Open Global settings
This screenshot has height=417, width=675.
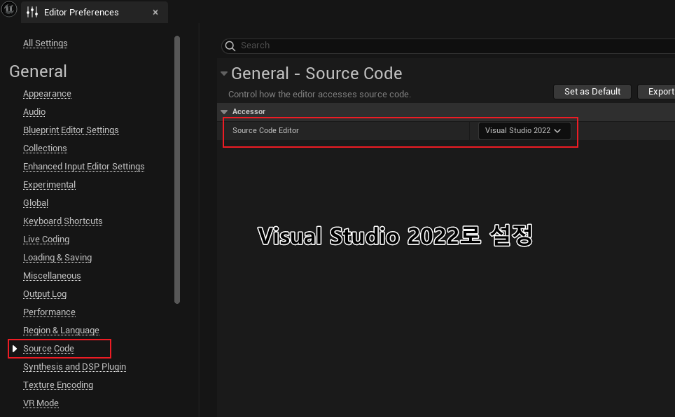tap(36, 203)
